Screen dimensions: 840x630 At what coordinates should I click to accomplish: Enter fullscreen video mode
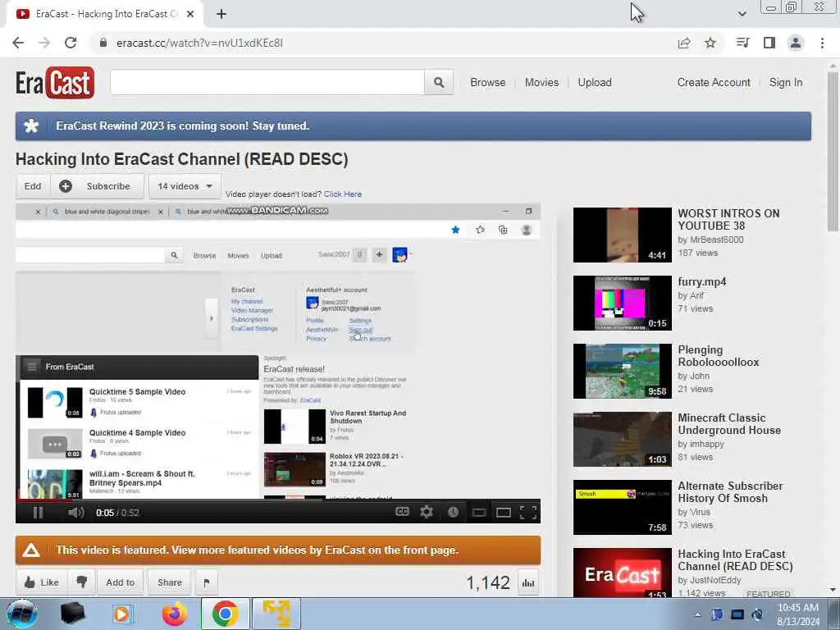[x=528, y=513]
